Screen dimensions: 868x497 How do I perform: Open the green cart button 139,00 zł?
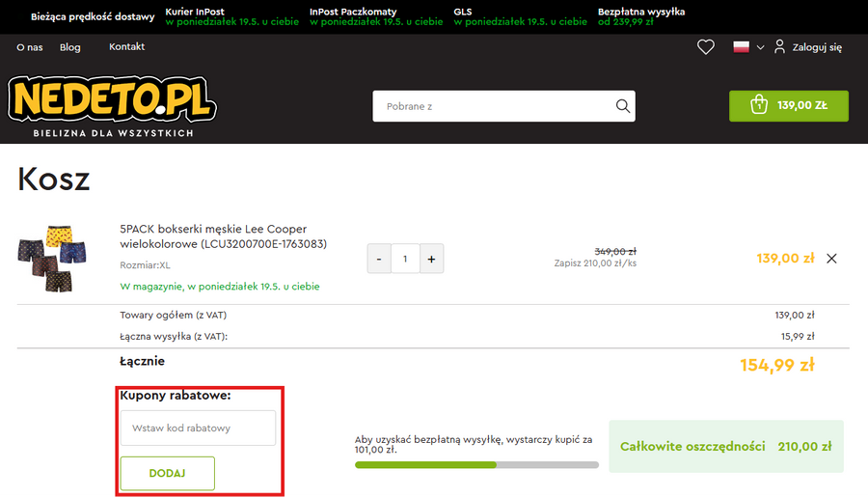(788, 106)
